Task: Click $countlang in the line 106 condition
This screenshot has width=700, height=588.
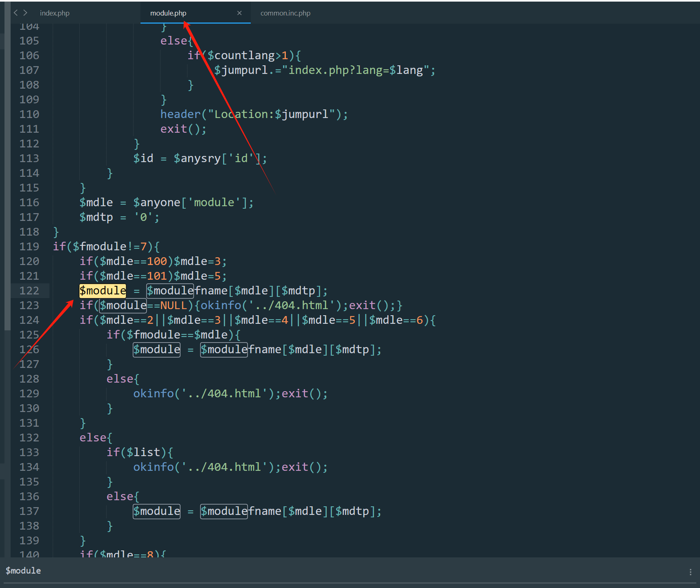Action: coord(241,56)
